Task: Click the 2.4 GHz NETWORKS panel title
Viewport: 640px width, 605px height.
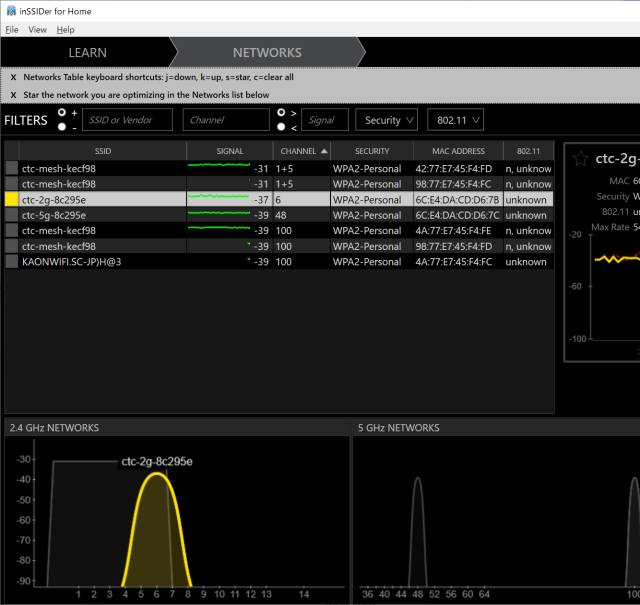Action: click(x=54, y=427)
